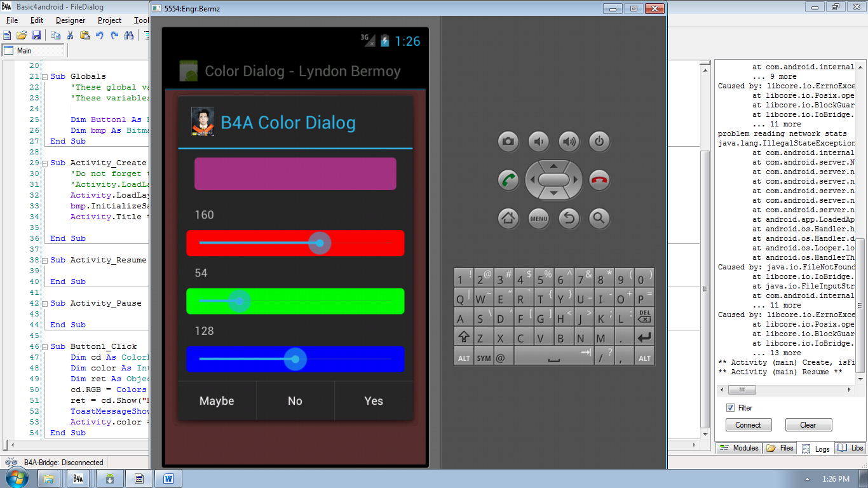
Task: Tap the green call button on emulator
Action: point(508,179)
